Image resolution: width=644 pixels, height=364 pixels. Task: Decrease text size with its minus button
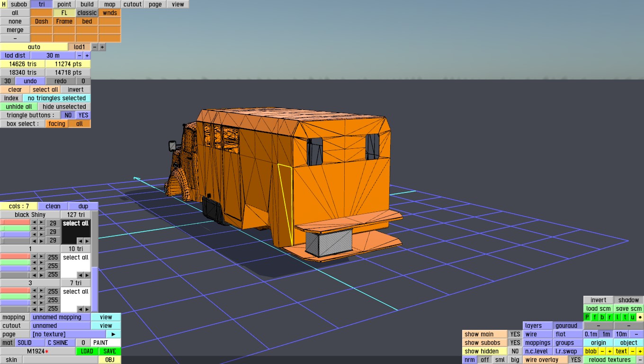click(x=633, y=351)
